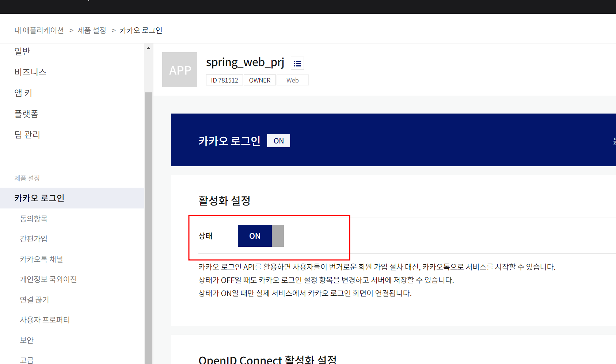Click the 카카오 로그인 breadcrumb

pos(141,30)
